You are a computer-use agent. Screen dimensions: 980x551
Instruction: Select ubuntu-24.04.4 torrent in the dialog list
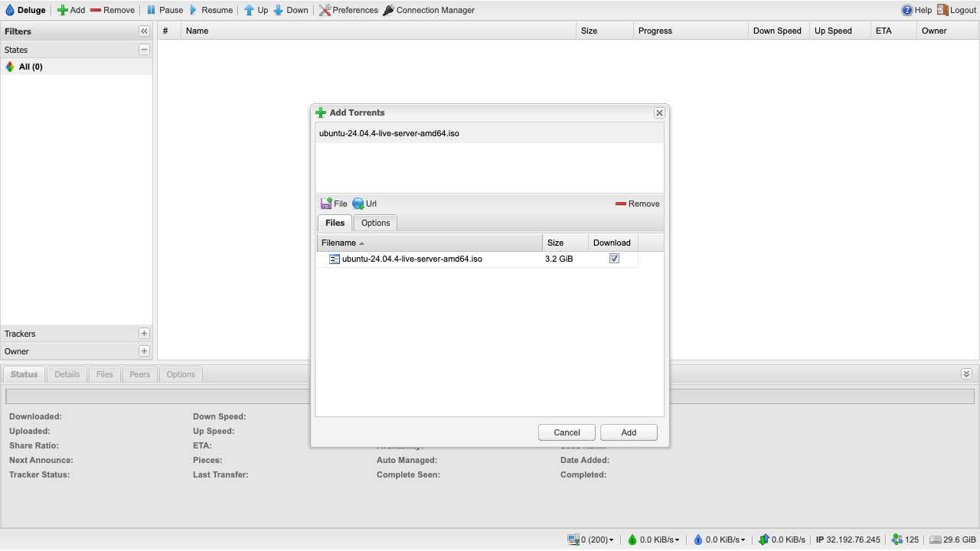[490, 133]
